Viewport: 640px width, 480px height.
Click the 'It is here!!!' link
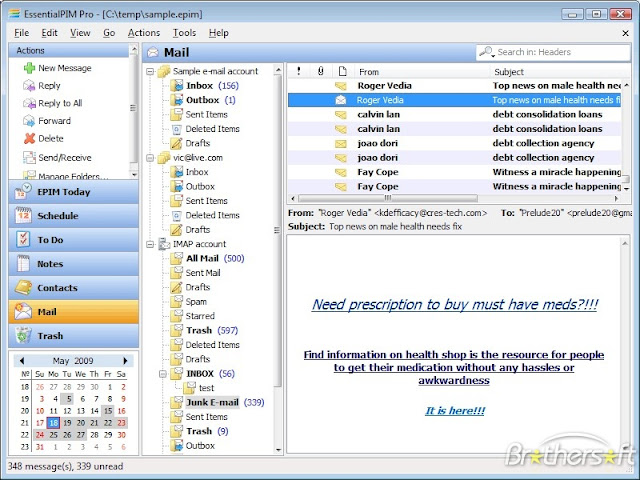coord(455,411)
